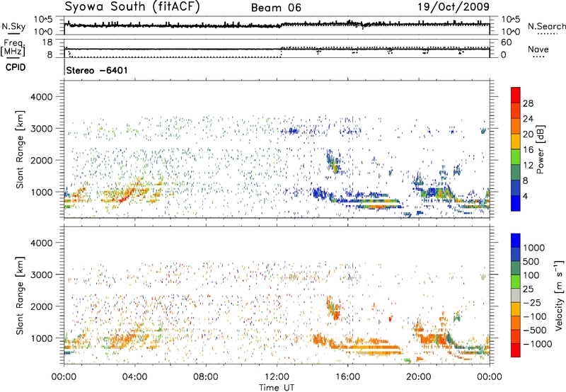Click the 'Power [dB]' colorbar label
566x392 pixels.
point(540,149)
